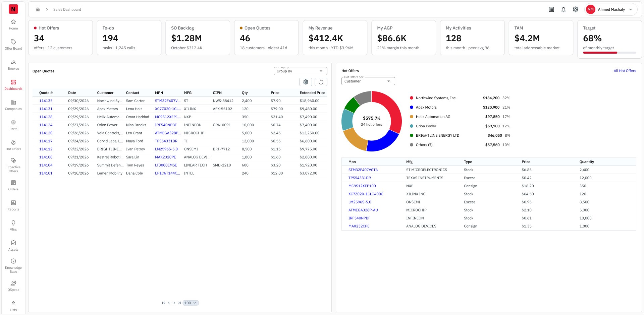This screenshot has width=644, height=315.
Task: Click the red N app logo
Action: pos(13,9)
